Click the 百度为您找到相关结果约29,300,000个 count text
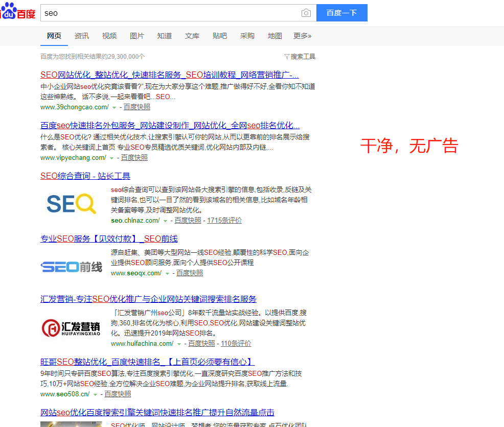 (93, 57)
